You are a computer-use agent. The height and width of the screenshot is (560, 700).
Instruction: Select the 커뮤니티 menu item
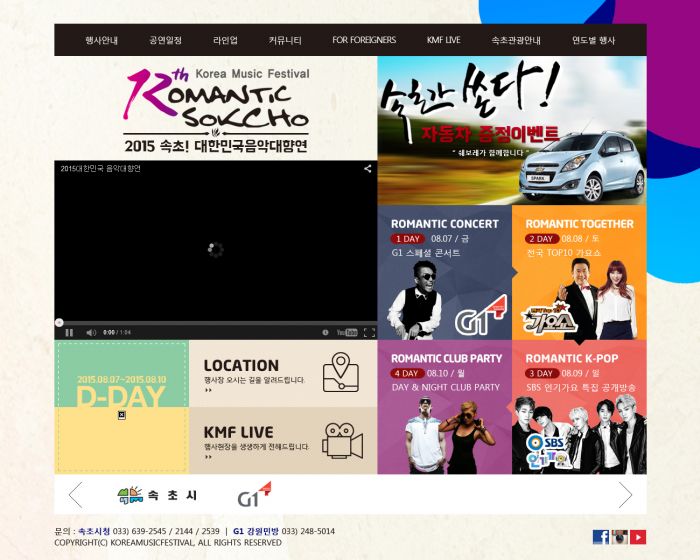tap(285, 40)
